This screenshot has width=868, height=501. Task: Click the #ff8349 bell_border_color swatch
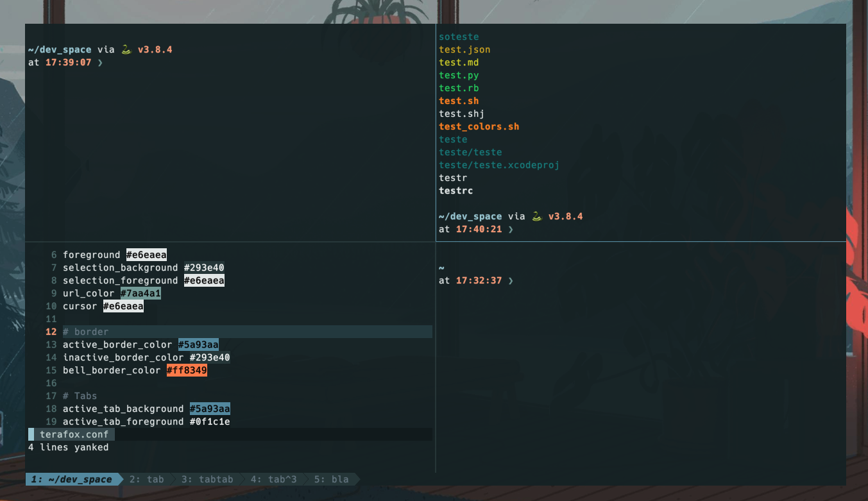187,369
